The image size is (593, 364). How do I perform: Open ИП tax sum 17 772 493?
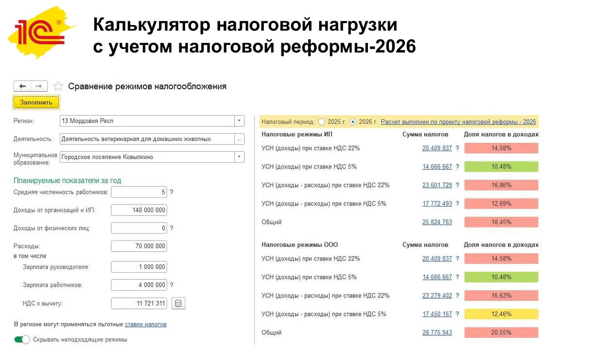437,204
